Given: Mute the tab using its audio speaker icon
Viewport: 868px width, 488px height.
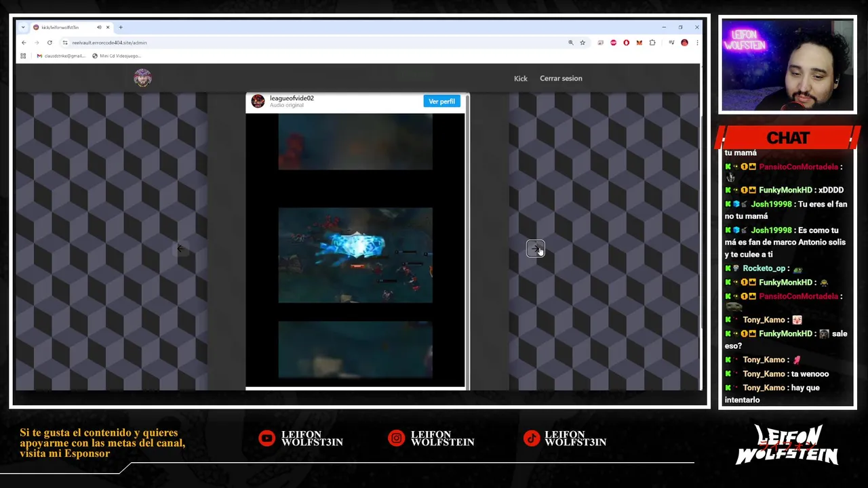Looking at the screenshot, I should pyautogui.click(x=99, y=27).
